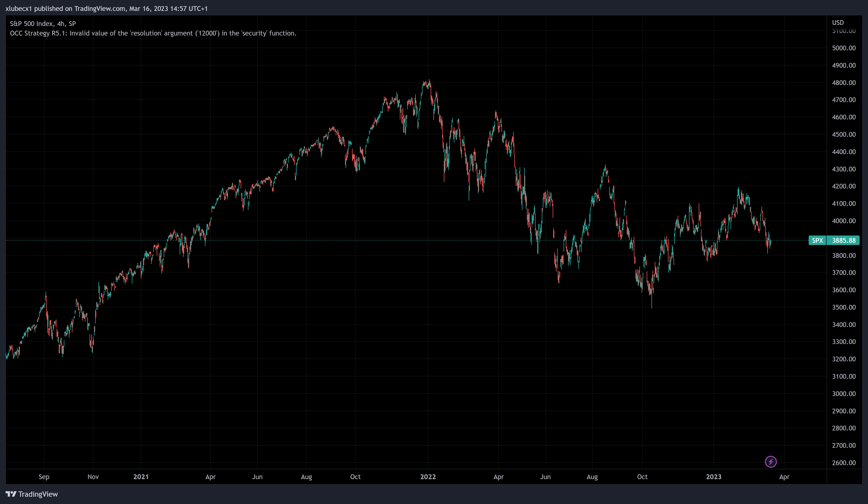
Task: Click the 5000.00 price scale label
Action: coord(844,48)
